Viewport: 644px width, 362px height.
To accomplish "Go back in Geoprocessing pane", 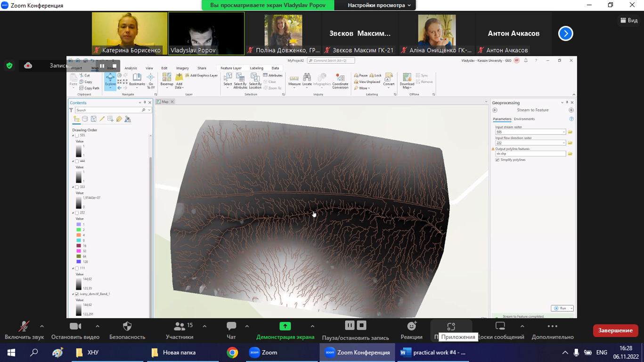I will [x=495, y=110].
